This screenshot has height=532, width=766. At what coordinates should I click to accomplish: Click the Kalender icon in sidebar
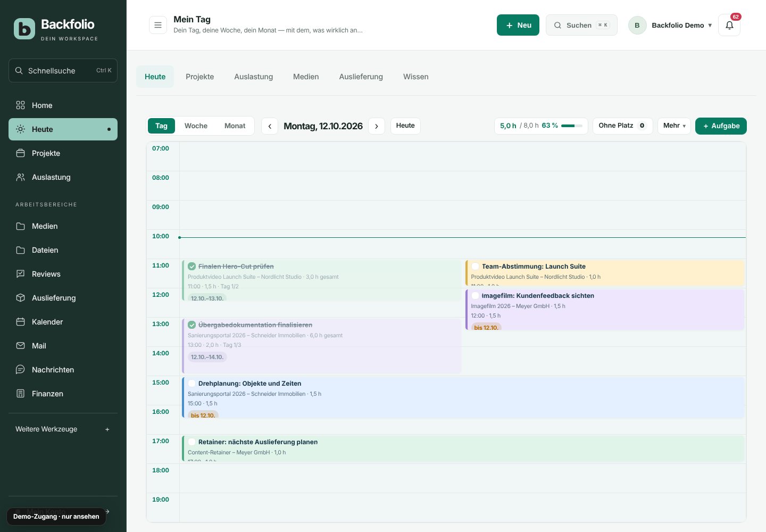21,322
